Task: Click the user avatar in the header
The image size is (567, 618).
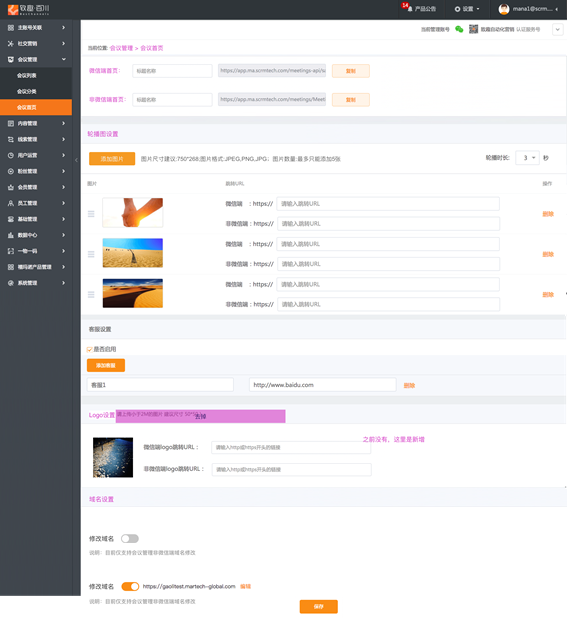Action: click(x=504, y=9)
